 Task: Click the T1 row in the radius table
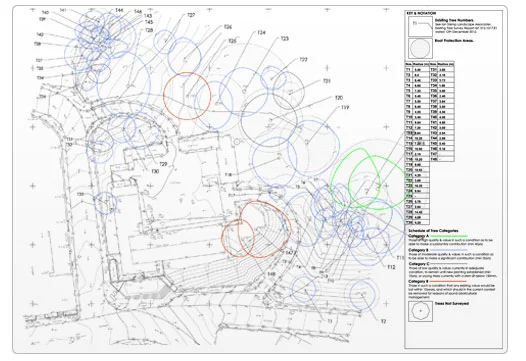tap(417, 70)
